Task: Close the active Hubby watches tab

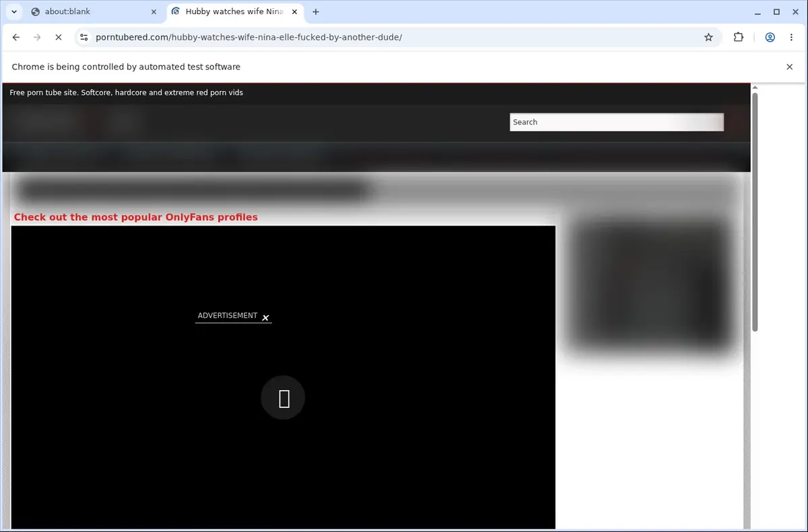Action: (x=295, y=11)
